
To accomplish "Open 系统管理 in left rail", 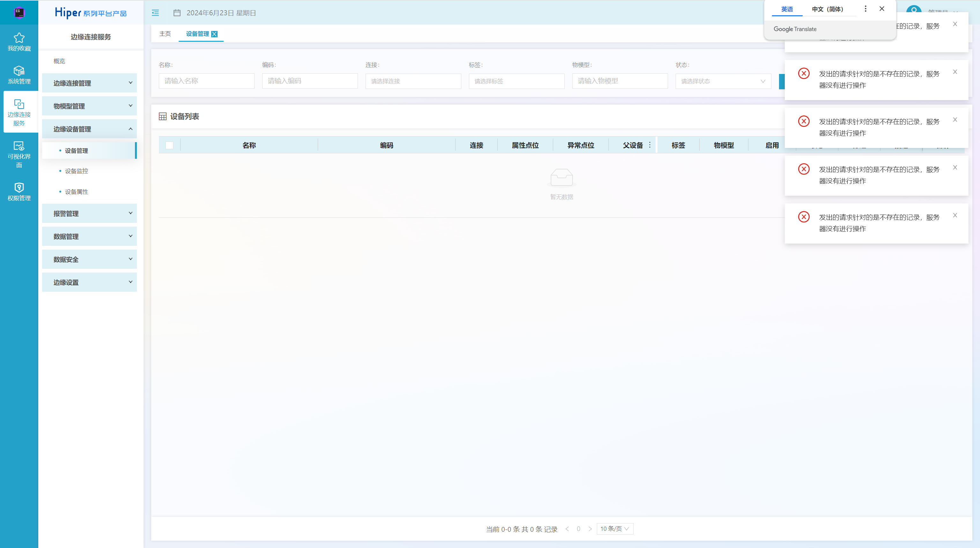I will tap(19, 75).
